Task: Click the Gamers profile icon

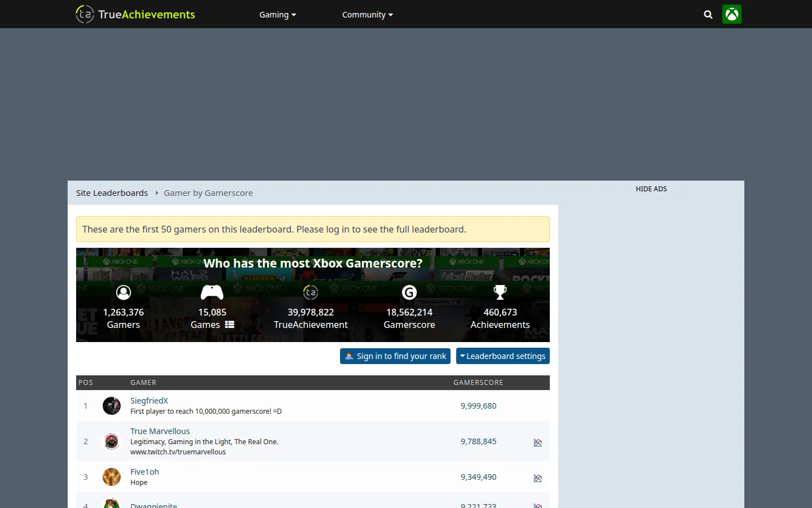Action: 123,292
